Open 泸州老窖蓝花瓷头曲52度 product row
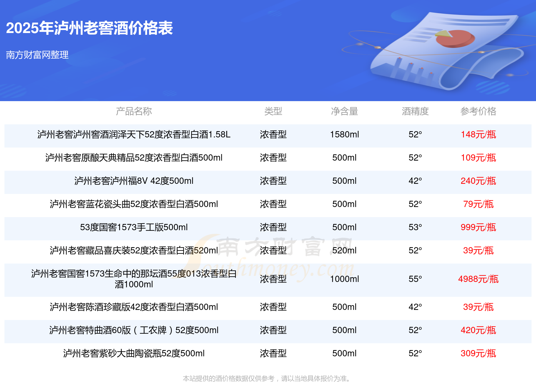This screenshot has width=536, height=392. (x=268, y=204)
